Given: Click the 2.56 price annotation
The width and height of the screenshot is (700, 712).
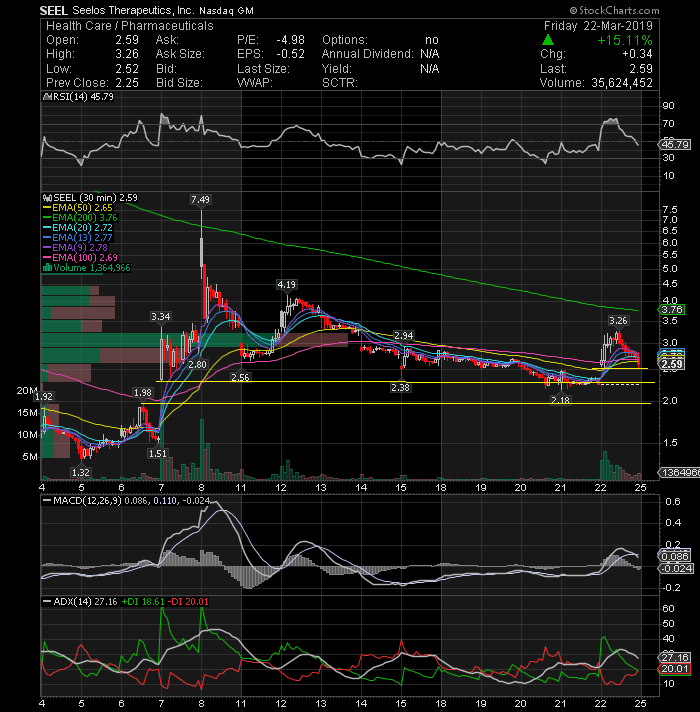Looking at the screenshot, I should pyautogui.click(x=240, y=377).
